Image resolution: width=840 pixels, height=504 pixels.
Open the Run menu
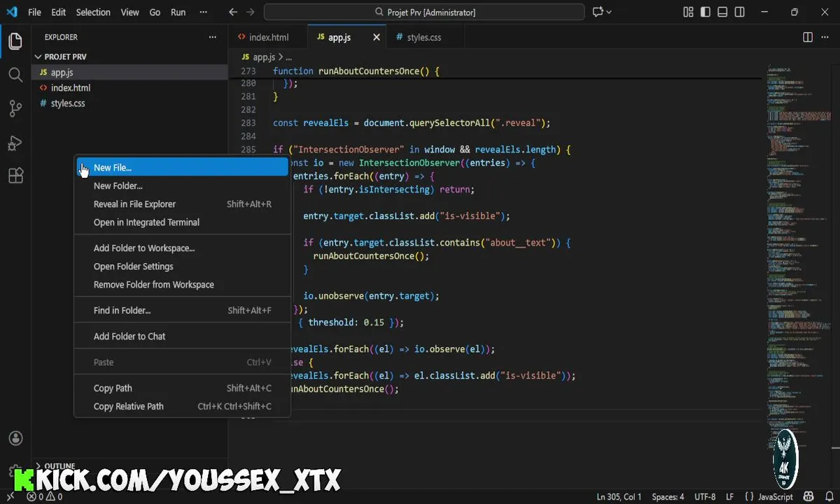click(x=178, y=12)
